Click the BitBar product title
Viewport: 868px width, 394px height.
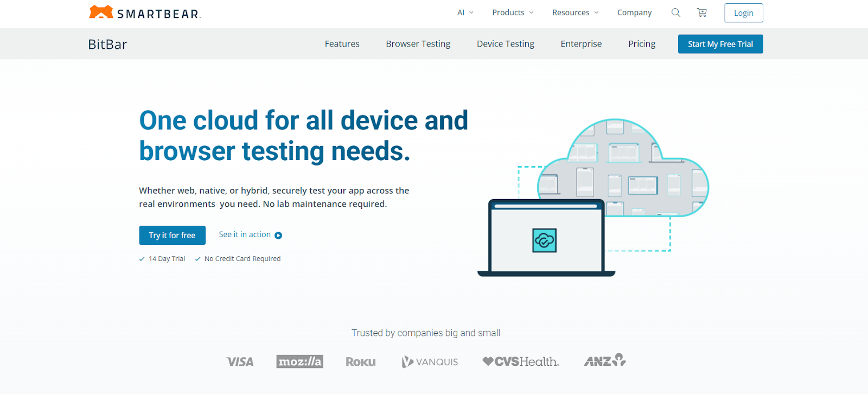click(x=107, y=45)
